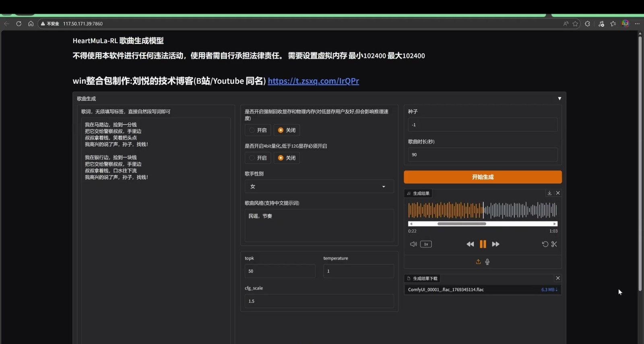Open the audio volume control icon
Image resolution: width=644 pixels, height=344 pixels.
(x=413, y=244)
